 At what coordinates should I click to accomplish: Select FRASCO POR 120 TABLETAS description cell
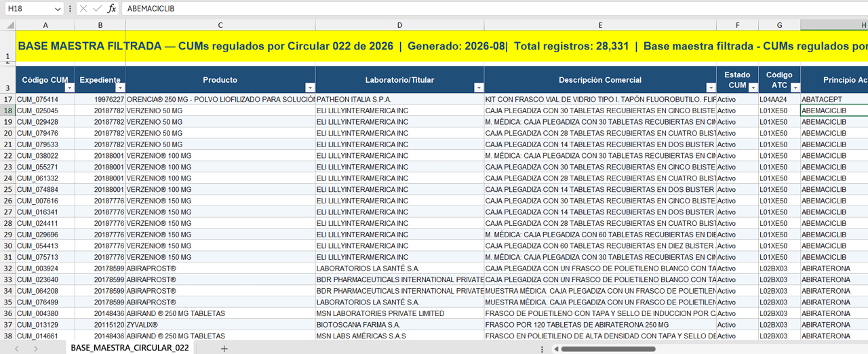coord(600,325)
